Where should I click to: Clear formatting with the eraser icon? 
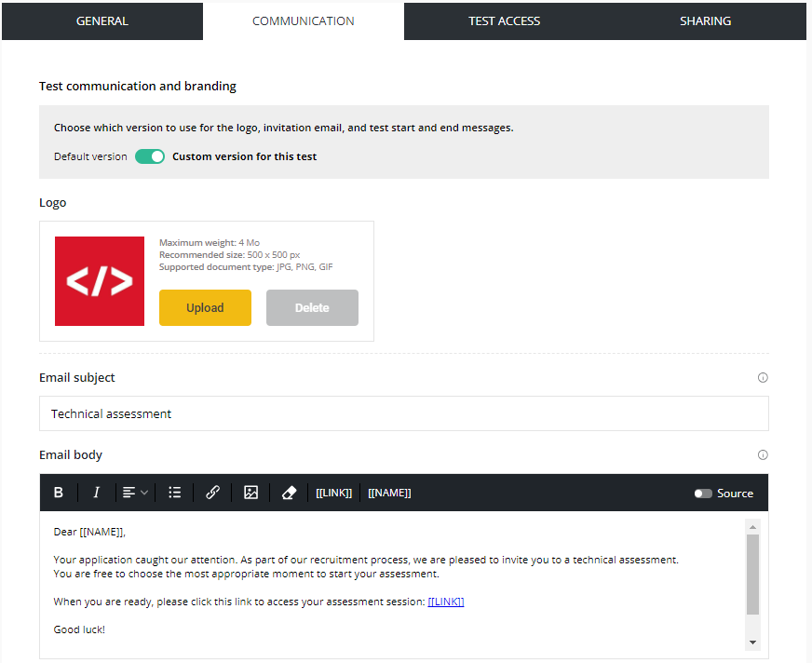[x=289, y=493]
